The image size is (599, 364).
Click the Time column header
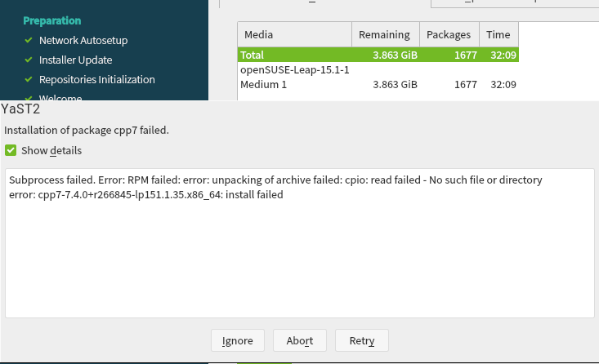coord(498,35)
